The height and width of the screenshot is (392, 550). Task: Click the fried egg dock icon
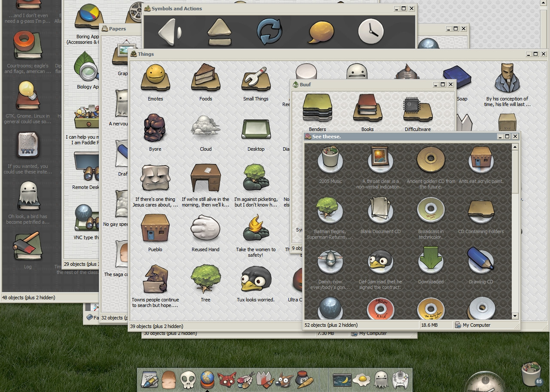point(362,380)
